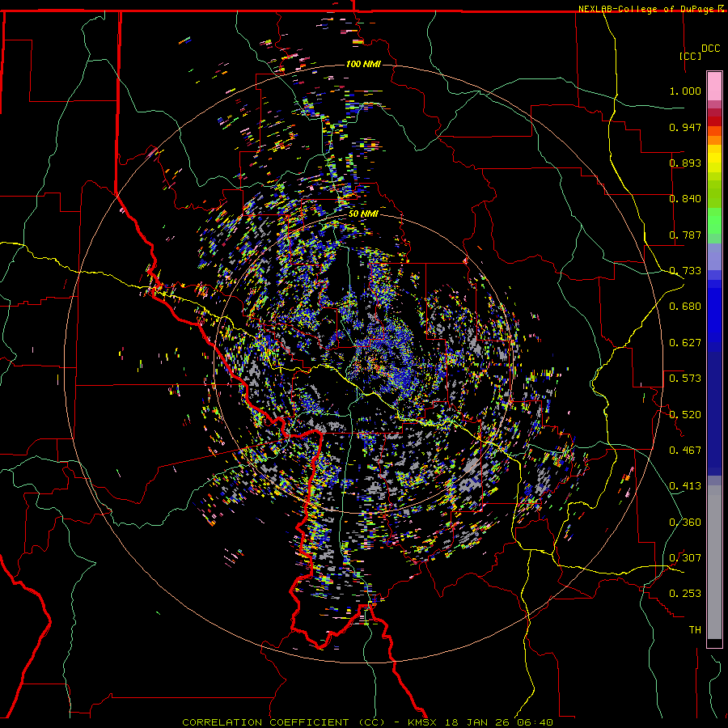Click the 0.360 legend value

pyautogui.click(x=685, y=523)
